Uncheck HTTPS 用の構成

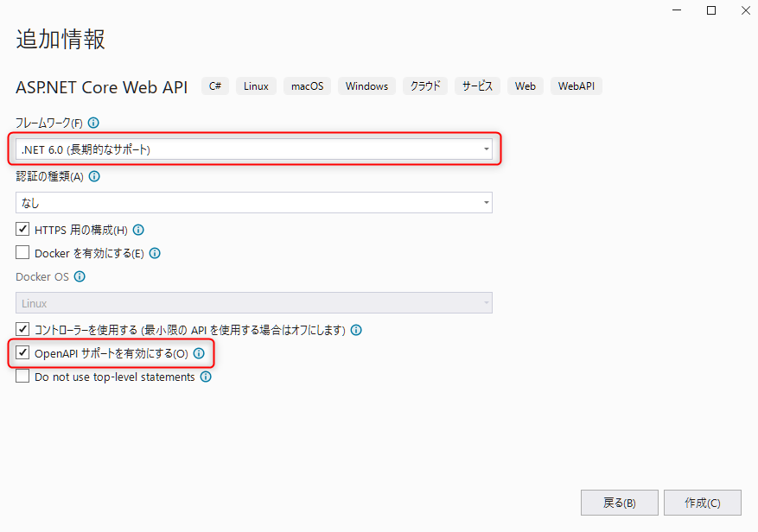pos(22,229)
